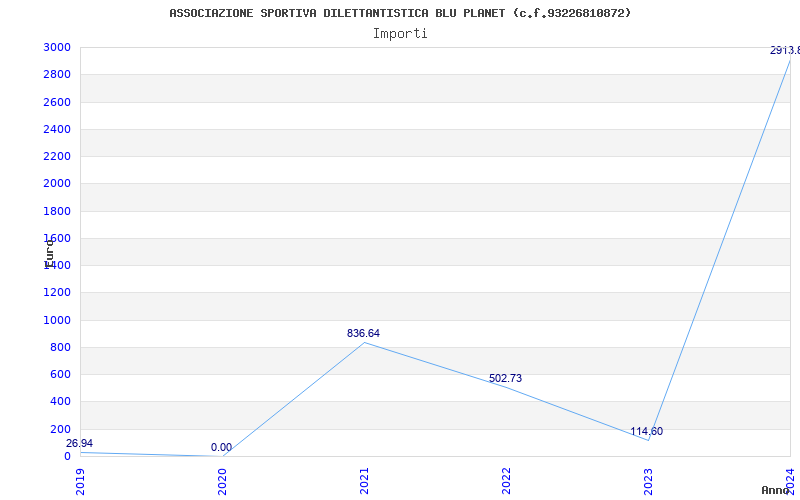Screen dimensions: 800x500
Task: Click the Importi subtitle
Action: coord(400,34)
